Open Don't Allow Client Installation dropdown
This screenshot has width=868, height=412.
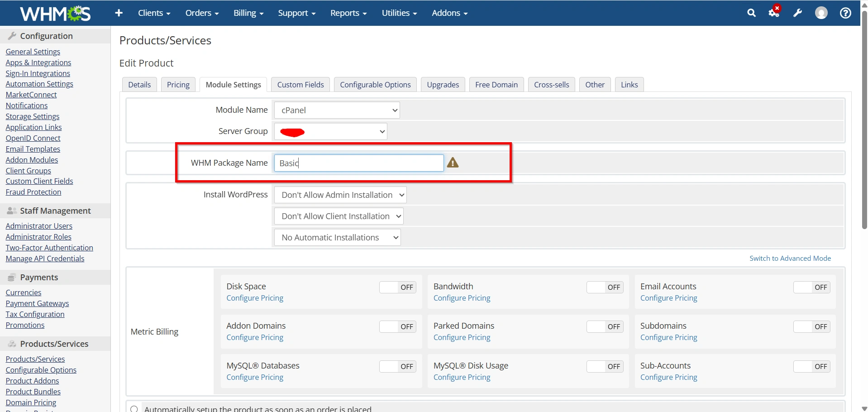pyautogui.click(x=339, y=216)
